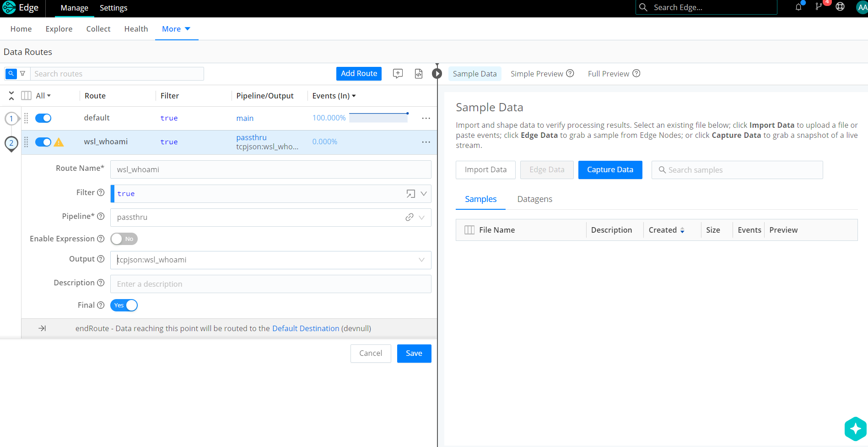This screenshot has width=868, height=447.
Task: Open the More navigation dropdown
Action: coord(176,29)
